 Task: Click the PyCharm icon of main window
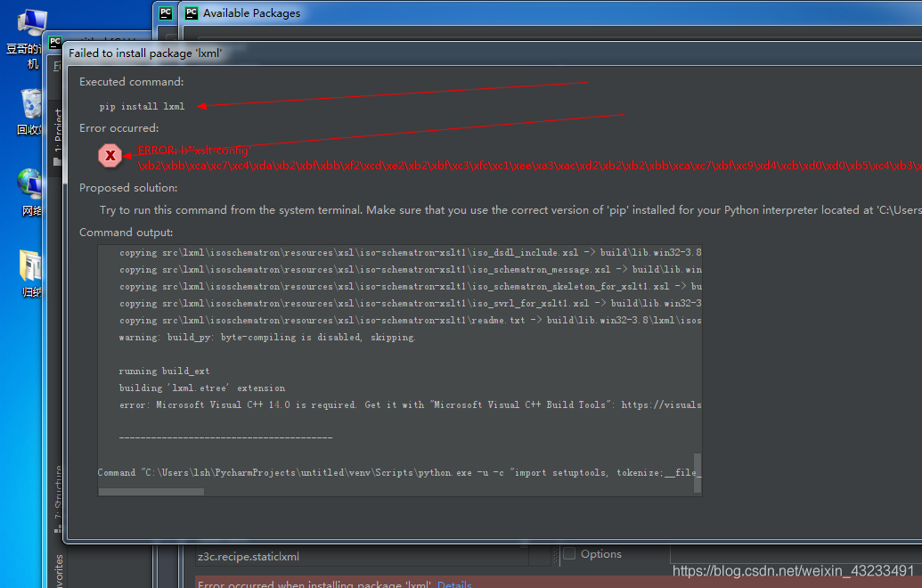point(55,43)
